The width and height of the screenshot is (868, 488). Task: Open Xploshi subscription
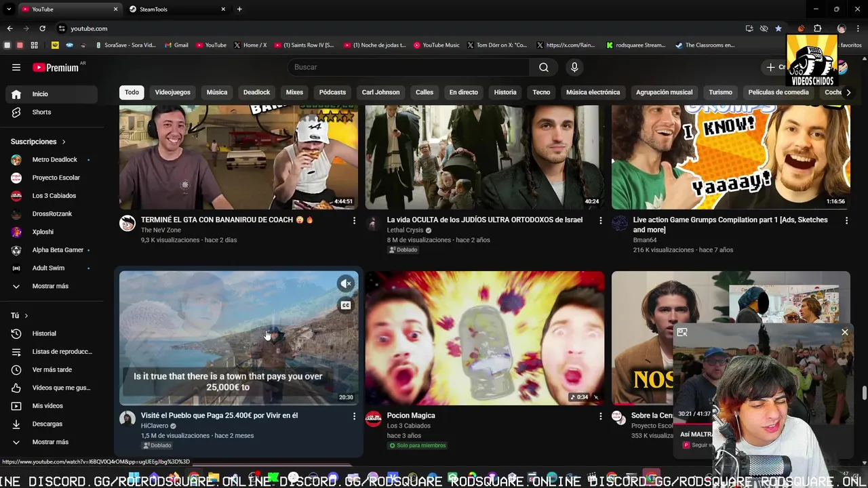click(51, 232)
